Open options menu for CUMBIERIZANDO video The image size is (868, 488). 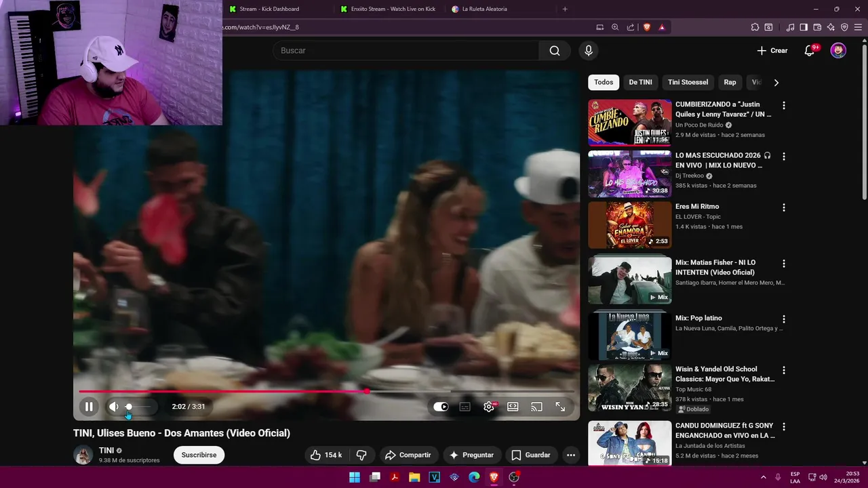click(x=784, y=106)
